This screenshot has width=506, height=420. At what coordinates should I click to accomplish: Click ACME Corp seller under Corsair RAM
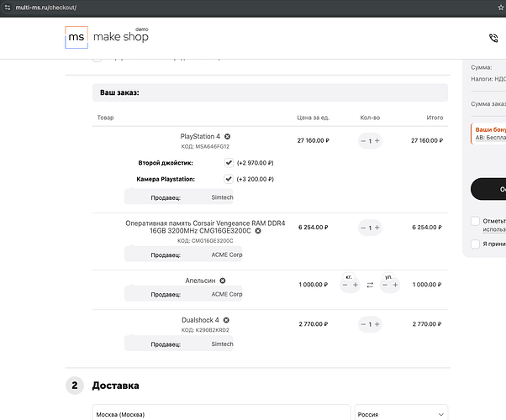click(227, 255)
